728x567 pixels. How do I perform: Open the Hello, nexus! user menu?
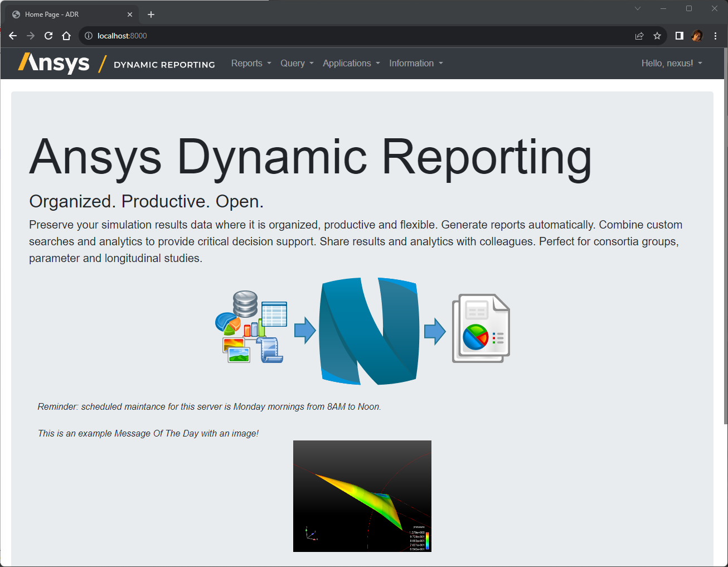tap(672, 63)
